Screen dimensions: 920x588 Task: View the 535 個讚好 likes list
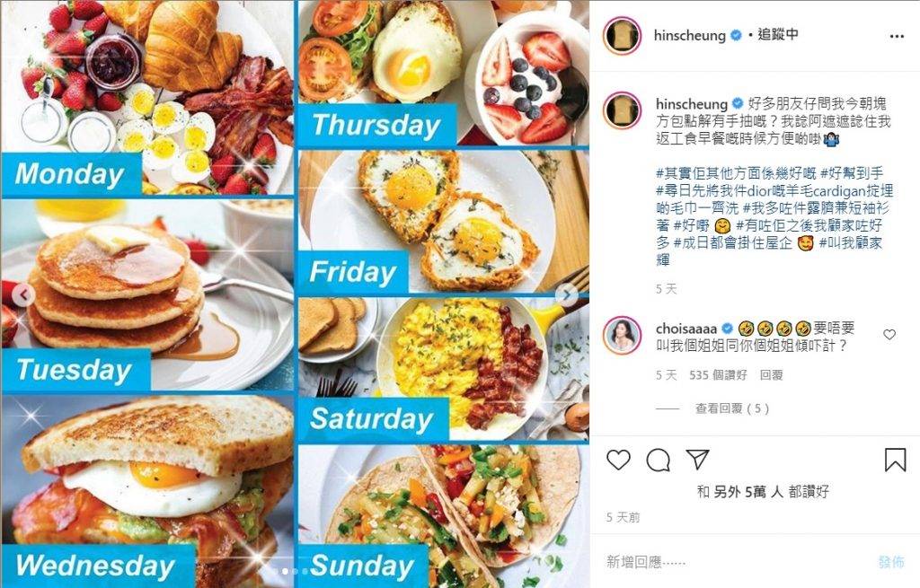718,375
